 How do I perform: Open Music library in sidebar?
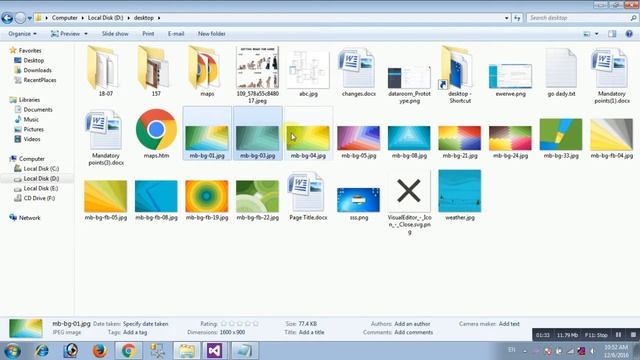31,119
